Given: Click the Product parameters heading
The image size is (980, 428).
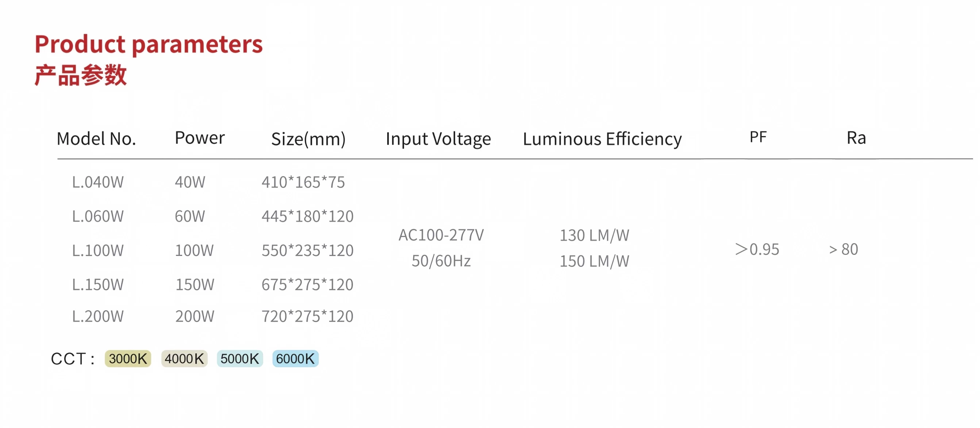Looking at the screenshot, I should (x=149, y=44).
